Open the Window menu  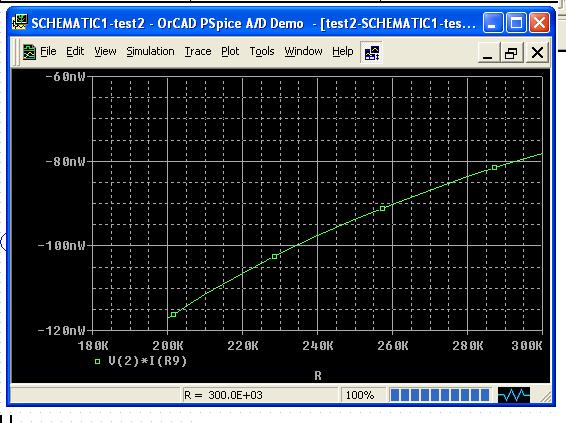coord(303,52)
